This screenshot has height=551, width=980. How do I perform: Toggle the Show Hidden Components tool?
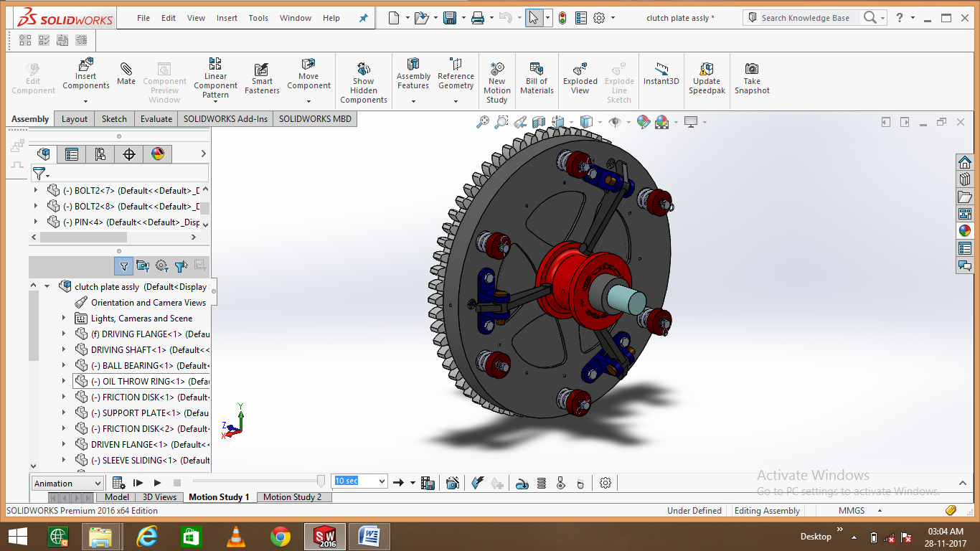tap(363, 75)
